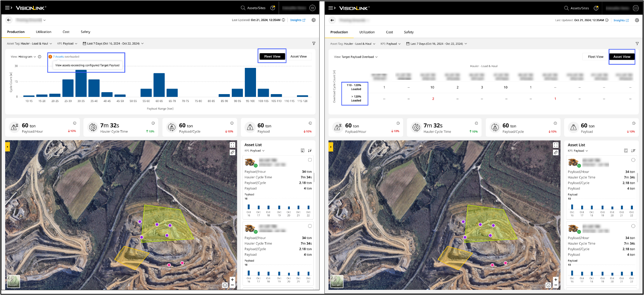Click info icon beside Histogram view dropdown
644x295 pixels.
tap(40, 57)
